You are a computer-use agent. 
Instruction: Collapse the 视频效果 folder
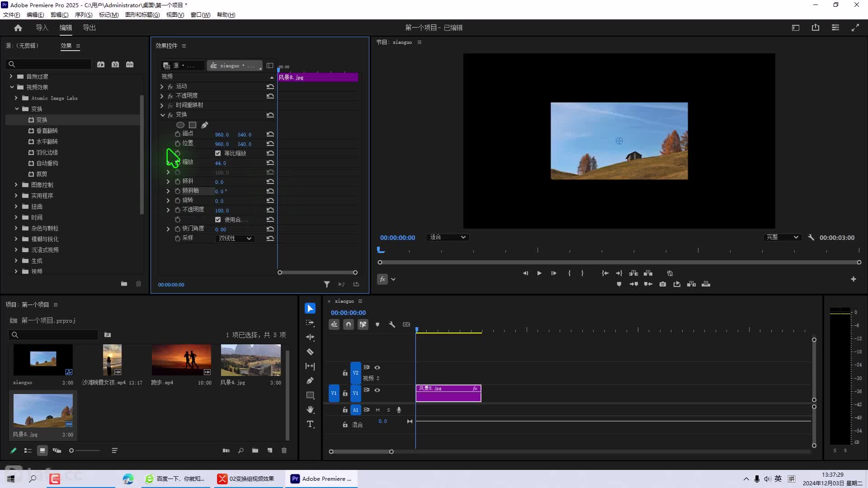pyautogui.click(x=11, y=87)
